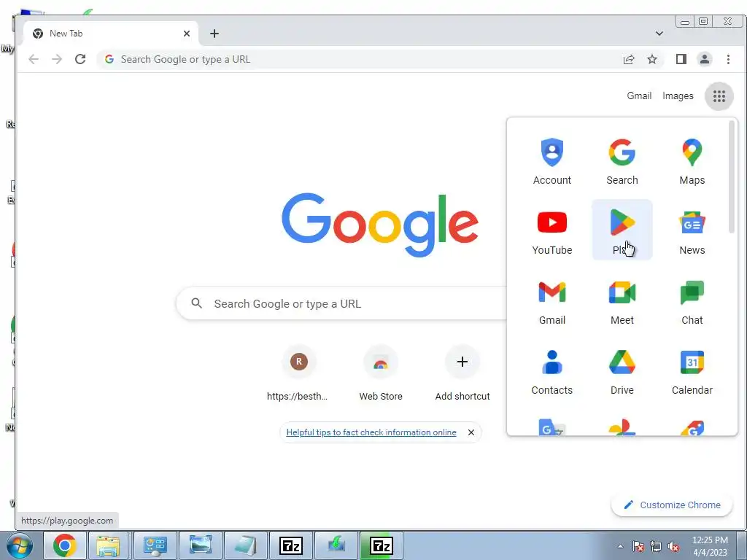Open the Web Store shortcut
747x560 pixels.
380,373
